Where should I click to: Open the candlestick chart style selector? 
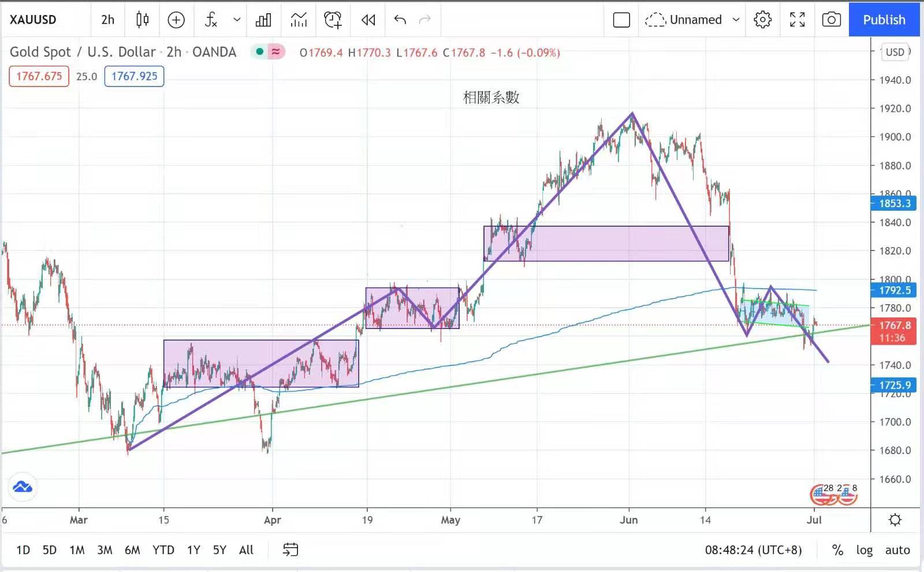[142, 20]
